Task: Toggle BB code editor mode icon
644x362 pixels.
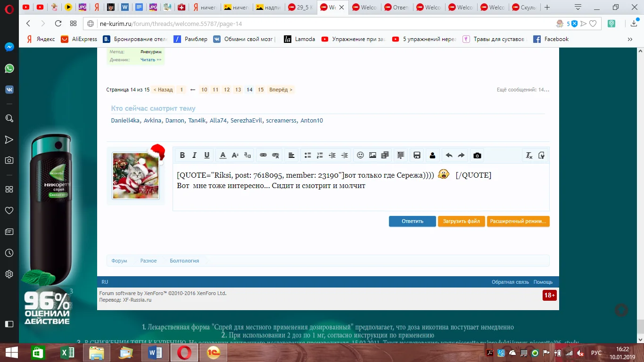Action: pyautogui.click(x=542, y=156)
